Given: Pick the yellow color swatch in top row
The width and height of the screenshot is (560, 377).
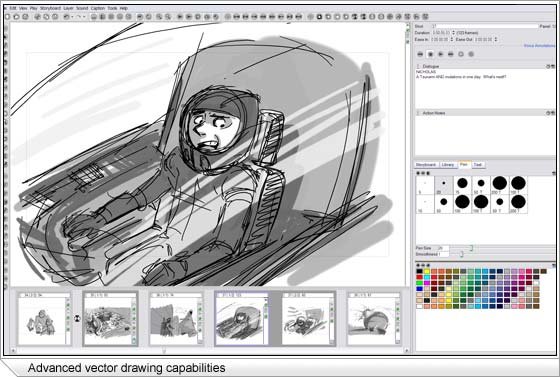Looking at the screenshot, I should [x=426, y=272].
